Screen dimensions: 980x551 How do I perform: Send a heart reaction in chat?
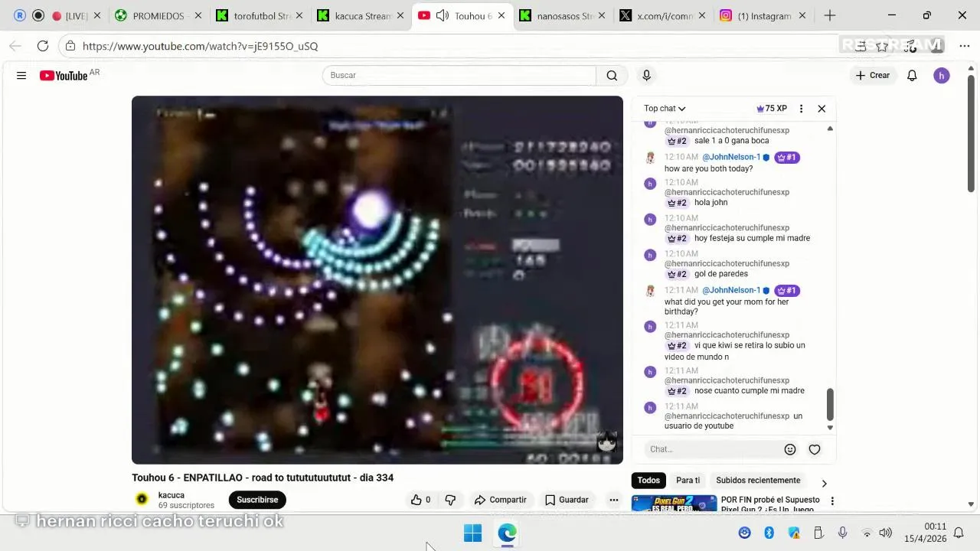[815, 449]
